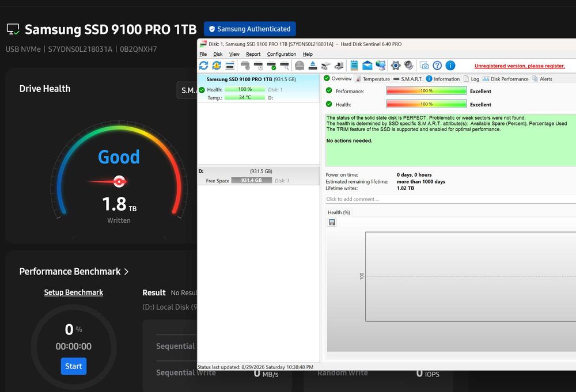The width and height of the screenshot is (576, 392).
Task: Click the eject disk toolbar icon
Action: (x=313, y=66)
